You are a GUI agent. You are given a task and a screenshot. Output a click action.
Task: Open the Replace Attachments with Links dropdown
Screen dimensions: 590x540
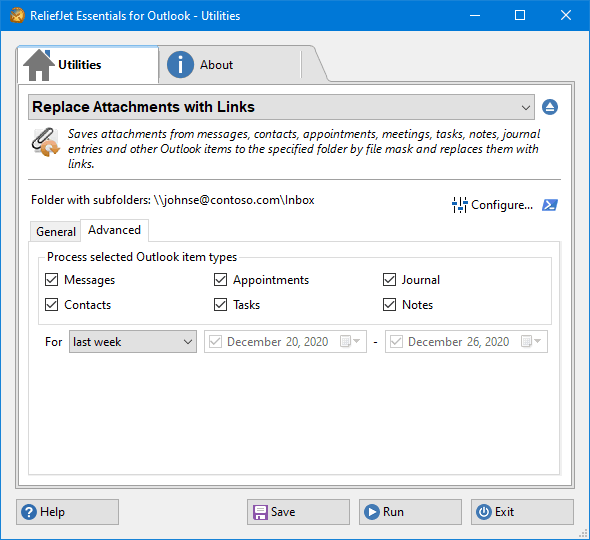[281, 107]
